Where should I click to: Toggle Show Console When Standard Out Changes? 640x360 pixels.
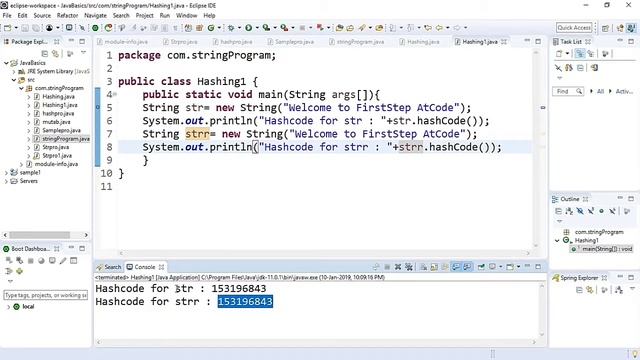[x=456, y=267]
